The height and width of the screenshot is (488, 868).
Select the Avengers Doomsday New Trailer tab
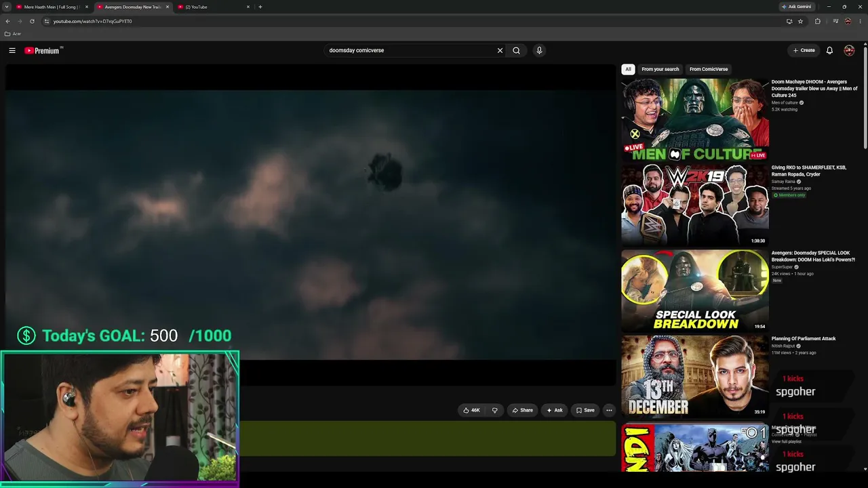[x=133, y=7]
